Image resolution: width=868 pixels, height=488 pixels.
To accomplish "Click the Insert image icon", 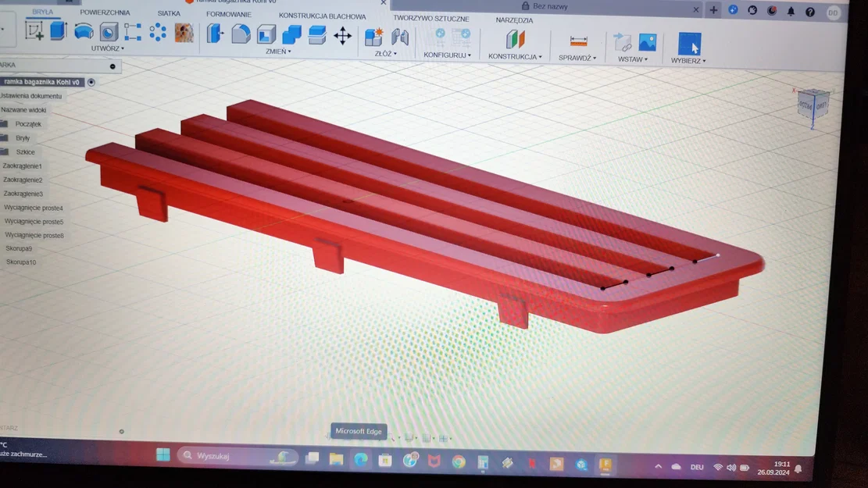I will pyautogui.click(x=647, y=43).
